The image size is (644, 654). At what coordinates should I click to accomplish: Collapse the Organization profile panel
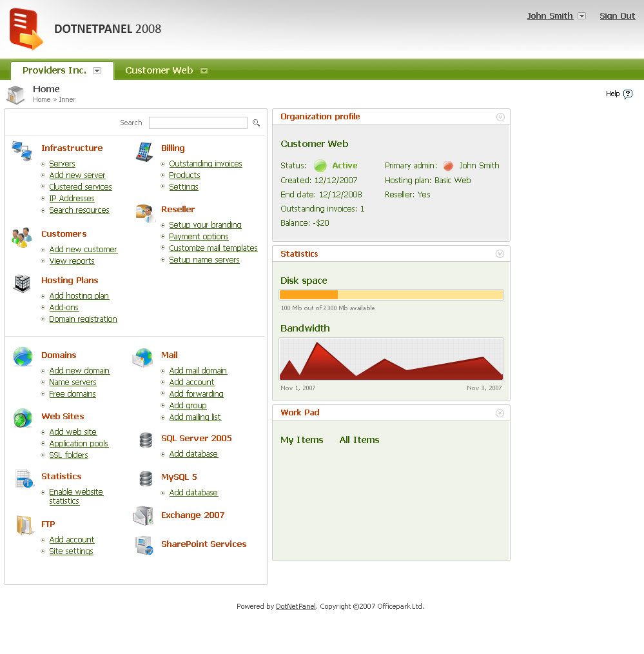coord(500,117)
